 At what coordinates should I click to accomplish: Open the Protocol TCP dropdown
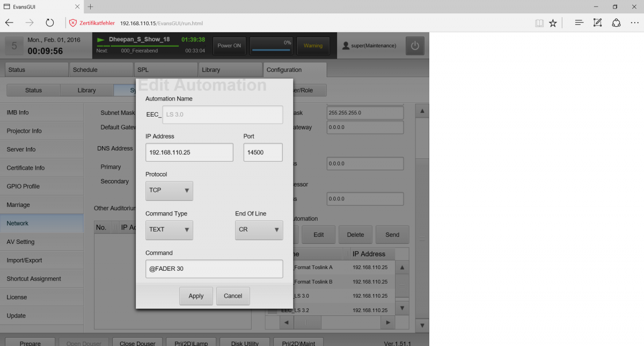[169, 190]
